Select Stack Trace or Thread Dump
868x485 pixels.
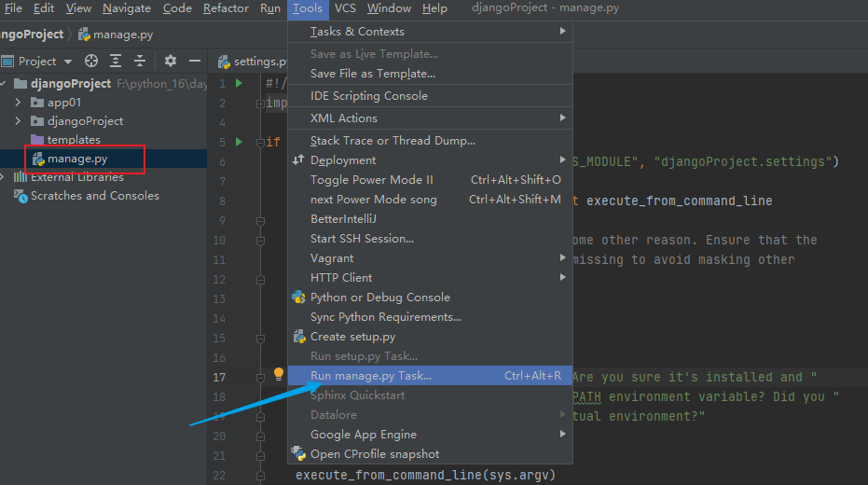[x=430, y=141]
